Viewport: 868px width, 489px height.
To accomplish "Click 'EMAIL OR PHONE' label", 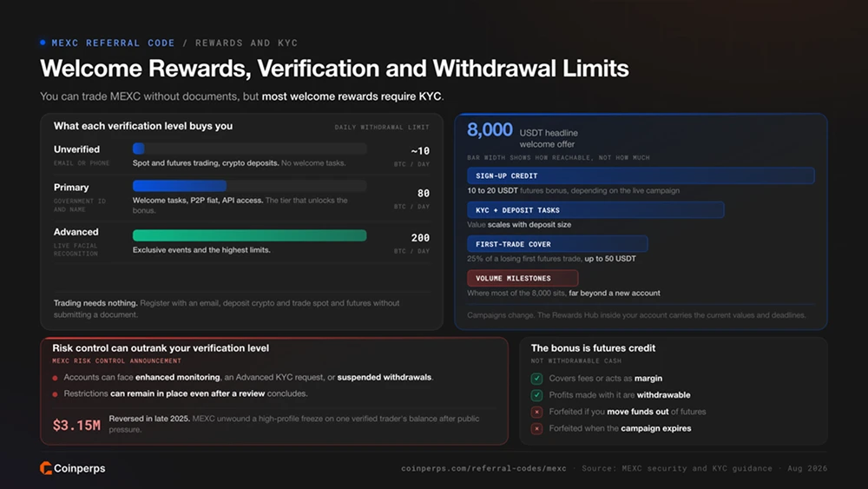I will tap(82, 162).
